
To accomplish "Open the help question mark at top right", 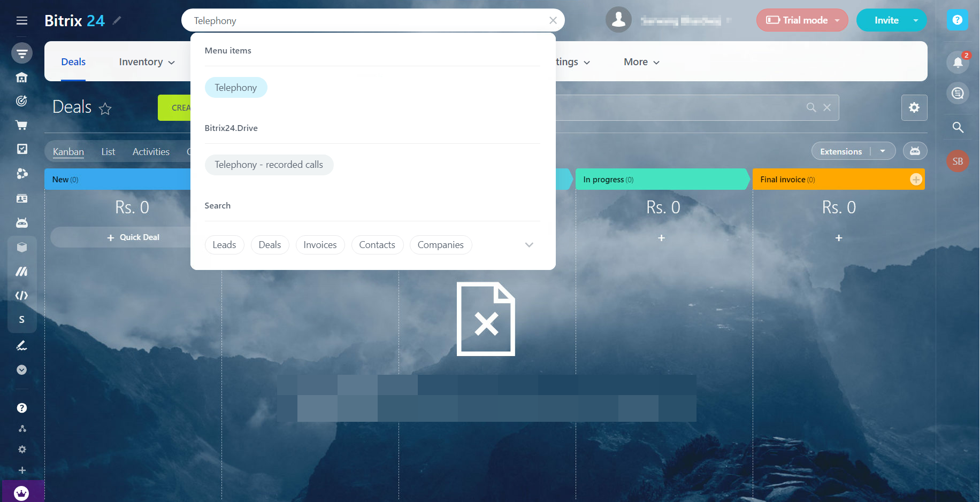I will click(958, 20).
